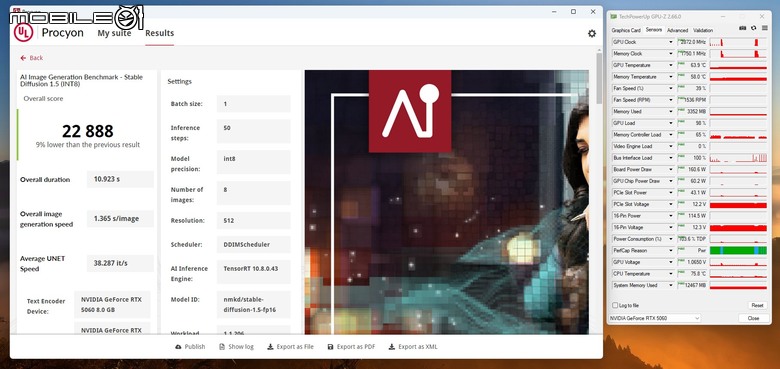Click the Power Consumption % TDP value
Screen dimensions: 780x369
[x=692, y=239]
